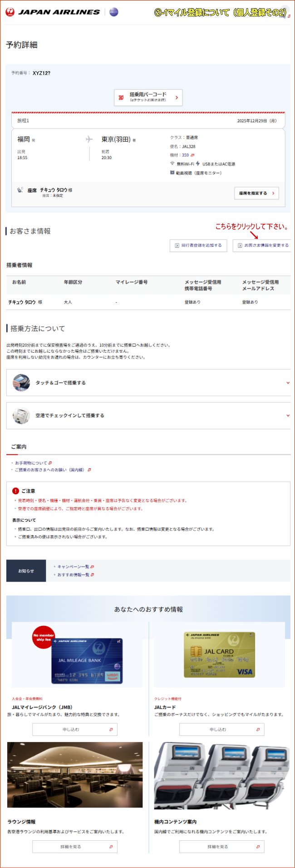Viewport: 295px width, 868px height.
Task: Click external-link icon after お手荷物について
Action: tap(50, 463)
